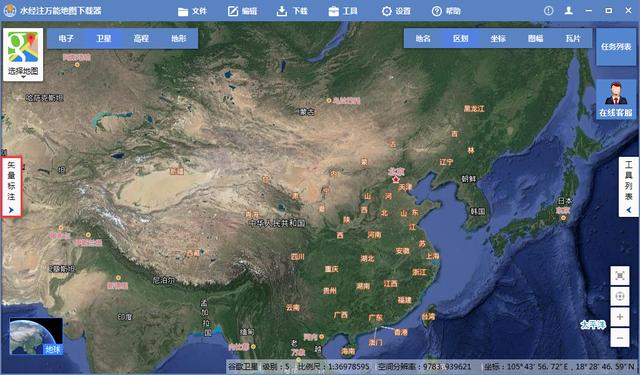Click the 重庆 label on the map
640x375 pixels.
pyautogui.click(x=331, y=269)
